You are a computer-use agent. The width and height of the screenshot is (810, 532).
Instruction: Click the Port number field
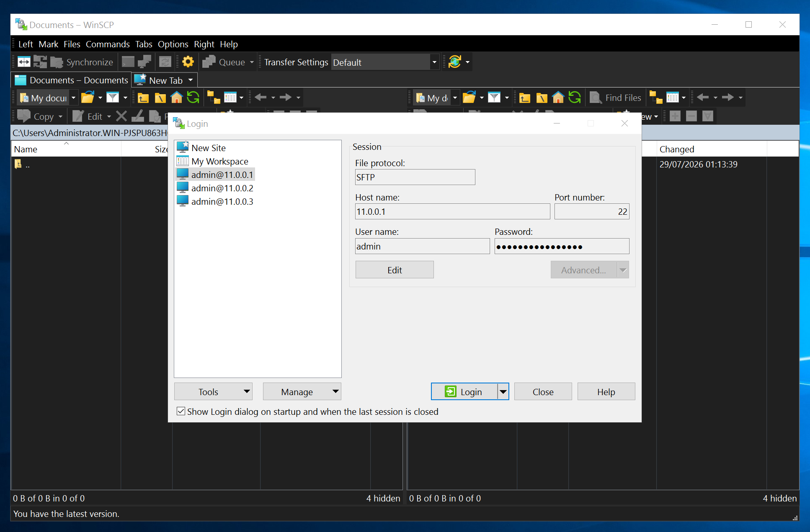pos(592,211)
